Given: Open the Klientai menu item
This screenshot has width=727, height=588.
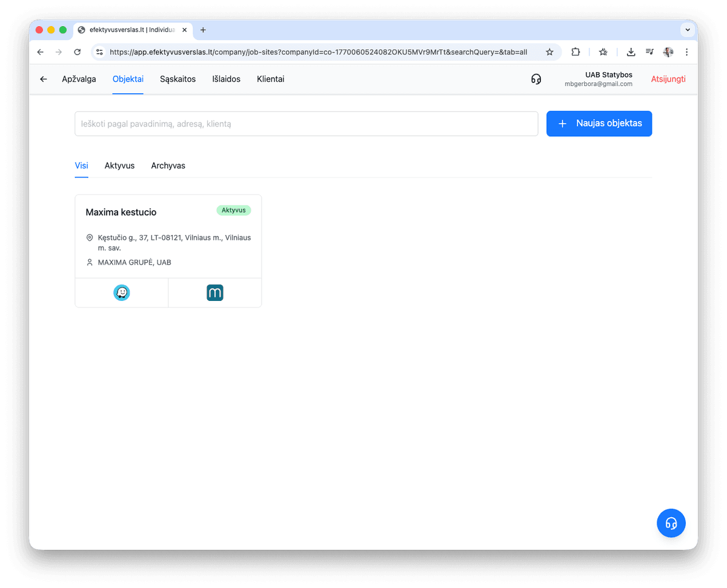Looking at the screenshot, I should (271, 79).
